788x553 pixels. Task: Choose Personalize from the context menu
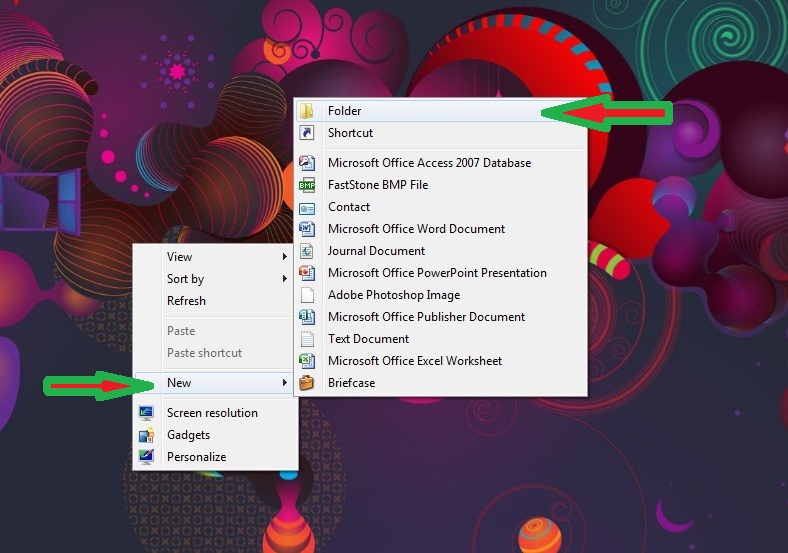(x=215, y=457)
